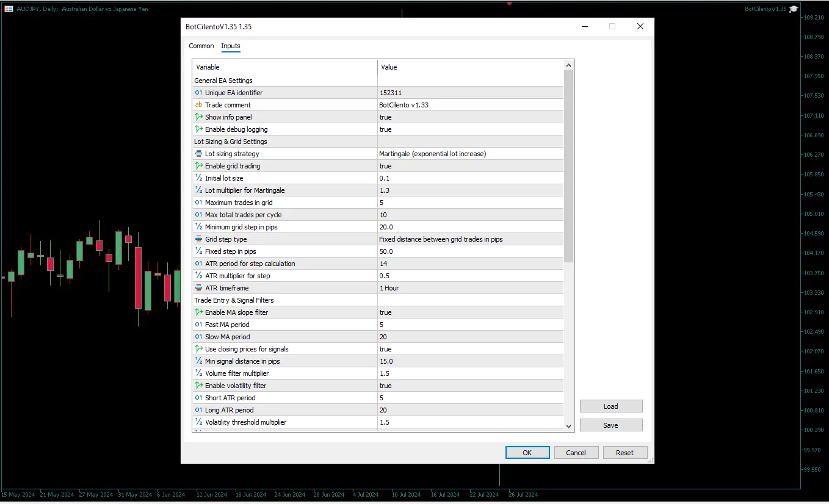Viewport: 829px width, 504px height.
Task: Click the Variable column header
Action: [285, 67]
